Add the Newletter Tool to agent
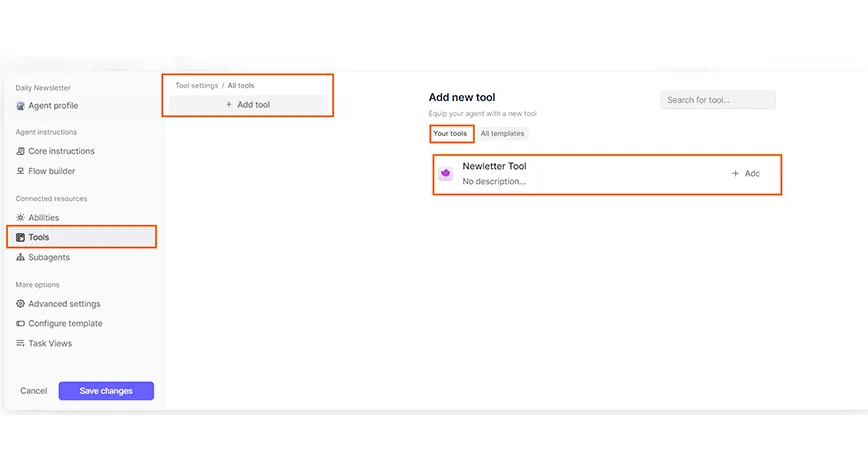Image resolution: width=868 pixels, height=471 pixels. point(746,173)
